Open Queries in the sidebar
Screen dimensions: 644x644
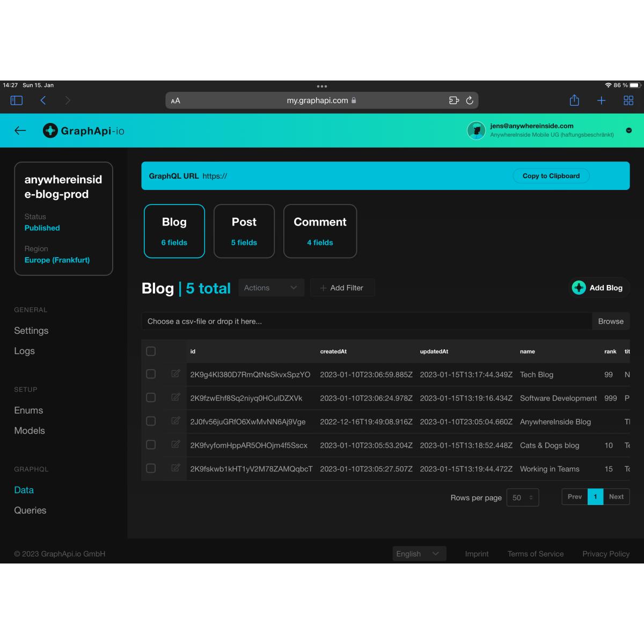(x=30, y=510)
